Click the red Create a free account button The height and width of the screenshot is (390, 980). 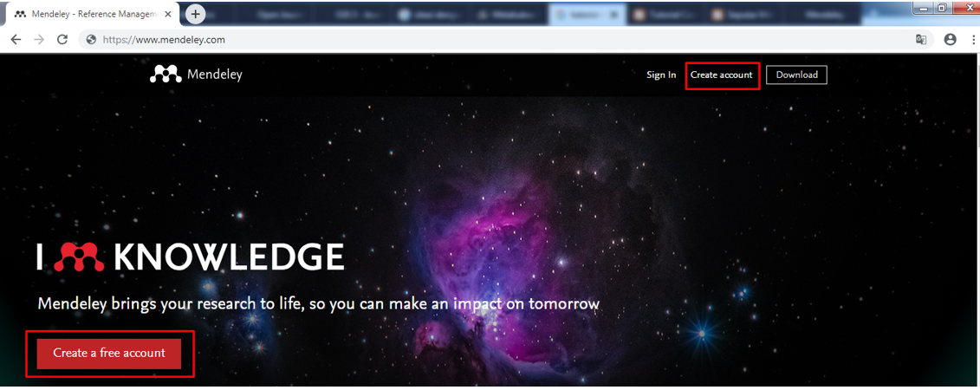pos(109,353)
